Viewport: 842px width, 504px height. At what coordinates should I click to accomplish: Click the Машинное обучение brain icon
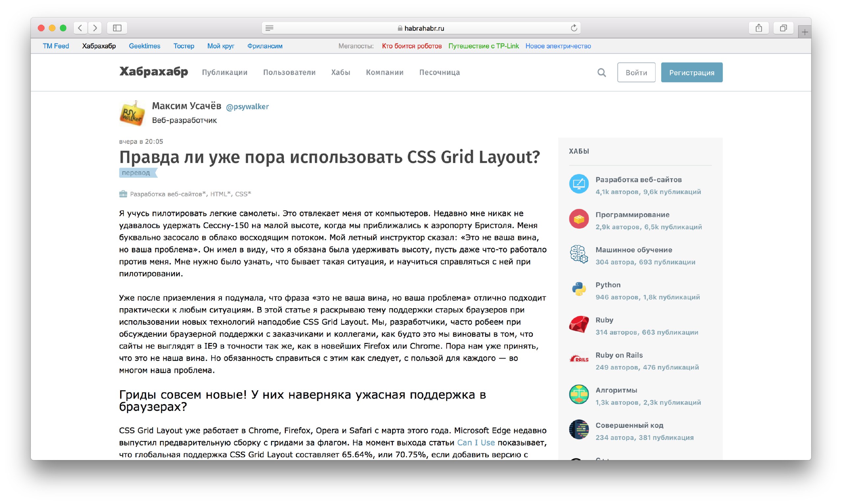(x=579, y=254)
